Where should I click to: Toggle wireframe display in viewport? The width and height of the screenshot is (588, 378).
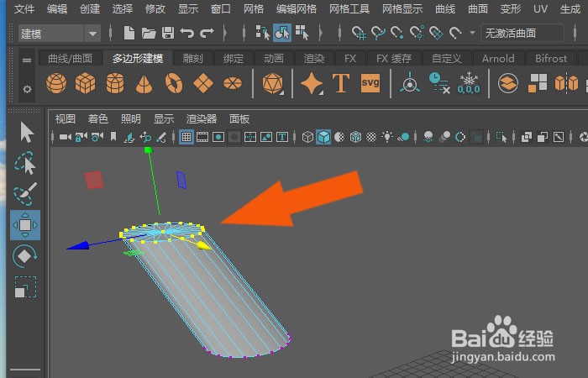(x=307, y=137)
